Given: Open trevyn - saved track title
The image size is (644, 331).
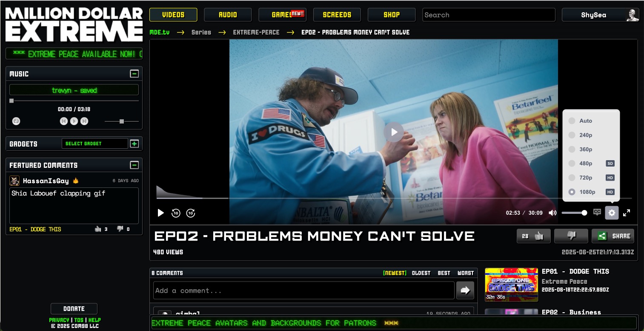Looking at the screenshot, I should 74,90.
